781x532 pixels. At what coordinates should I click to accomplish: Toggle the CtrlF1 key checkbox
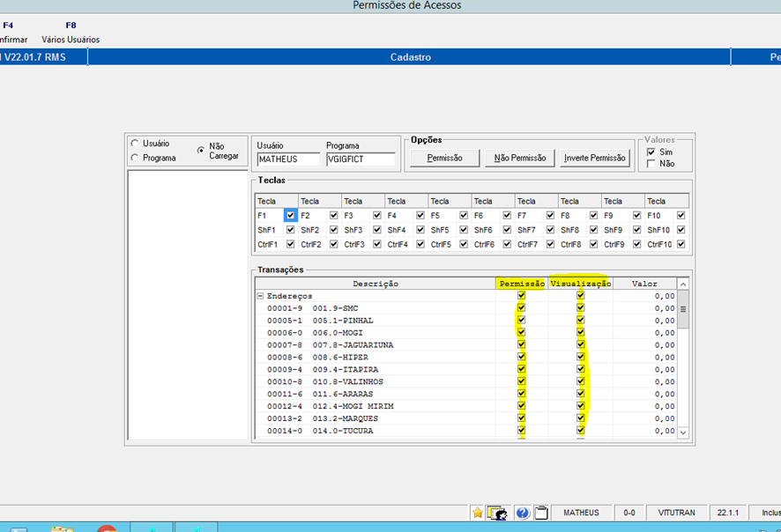click(x=290, y=244)
